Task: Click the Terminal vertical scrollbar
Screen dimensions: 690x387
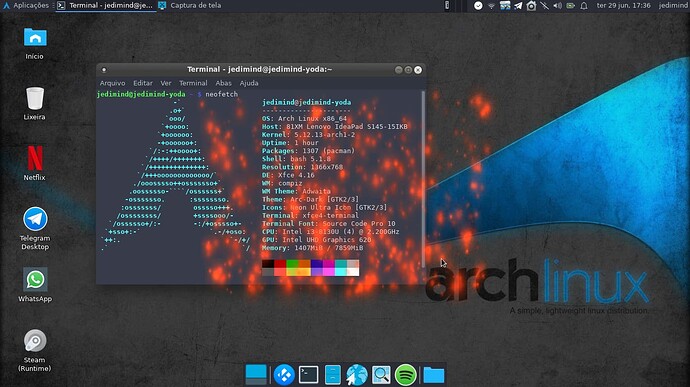Action: pos(423,178)
